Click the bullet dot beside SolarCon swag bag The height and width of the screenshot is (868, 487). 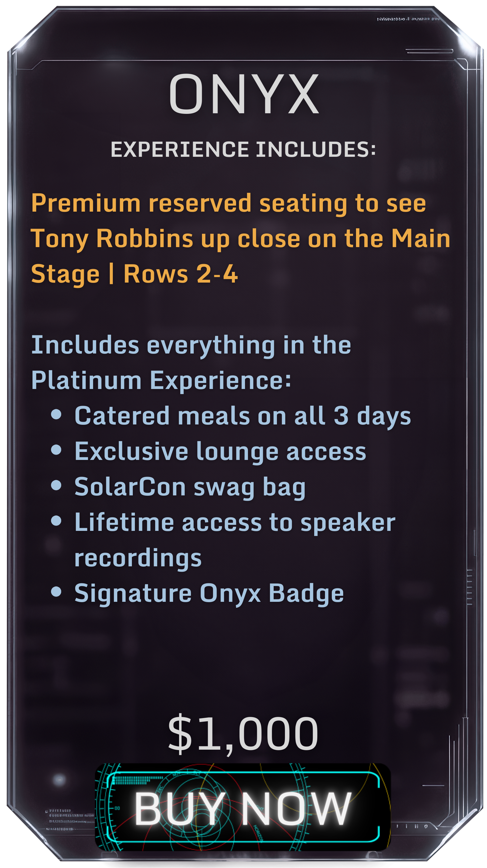[56, 485]
